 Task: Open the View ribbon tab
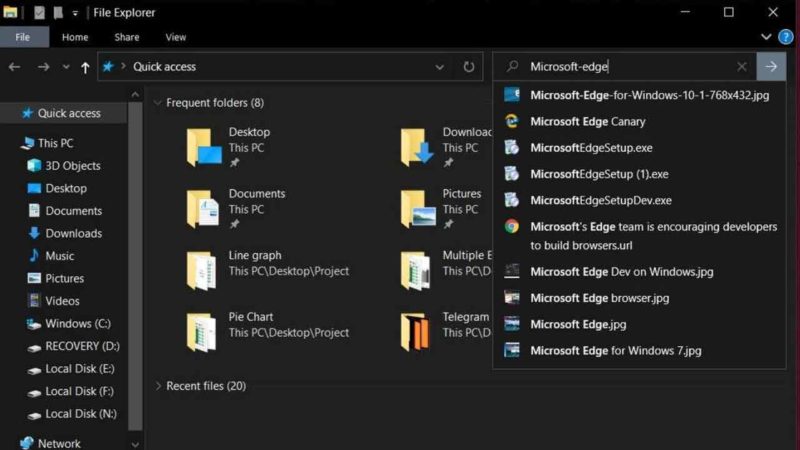(x=175, y=37)
